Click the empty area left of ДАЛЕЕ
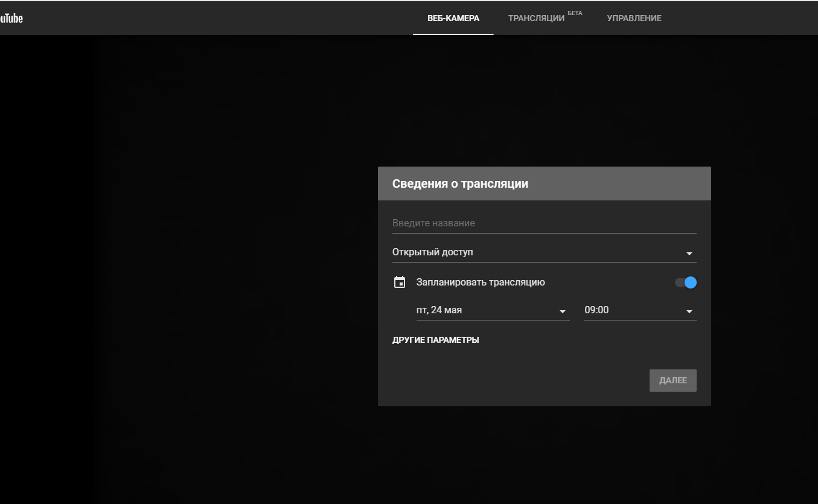The width and height of the screenshot is (818, 504). point(513,381)
